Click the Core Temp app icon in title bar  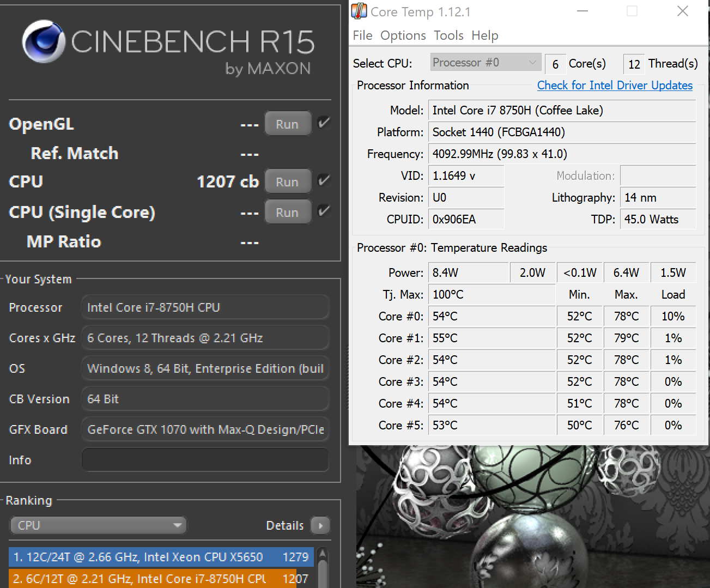(x=359, y=11)
